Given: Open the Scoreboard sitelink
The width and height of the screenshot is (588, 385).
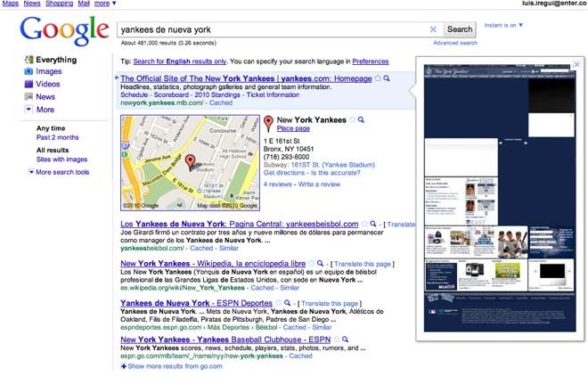Looking at the screenshot, I should (x=171, y=95).
